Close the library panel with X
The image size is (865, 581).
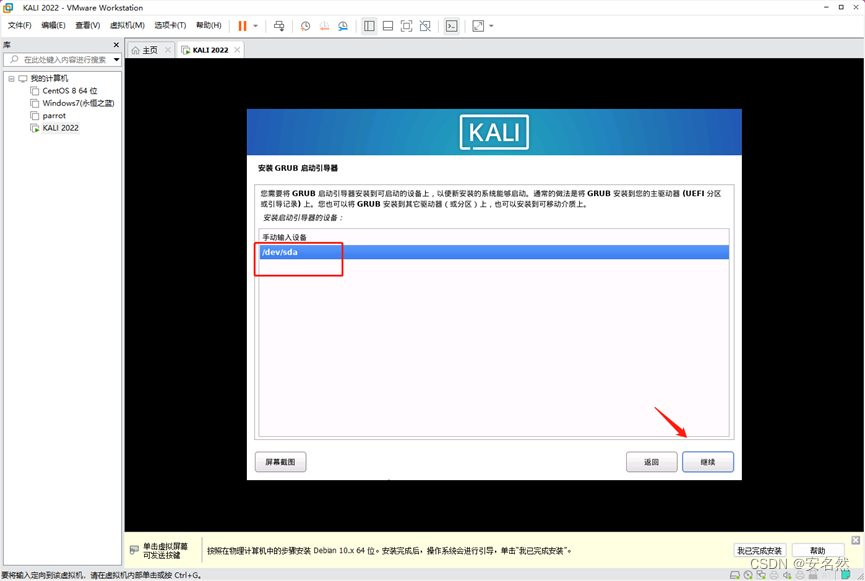[x=116, y=45]
